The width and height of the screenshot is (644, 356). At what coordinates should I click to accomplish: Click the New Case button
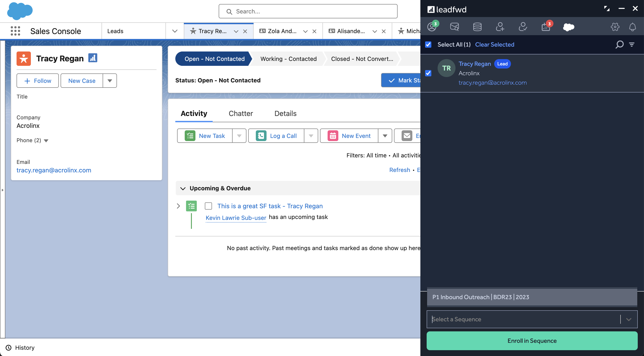click(82, 81)
